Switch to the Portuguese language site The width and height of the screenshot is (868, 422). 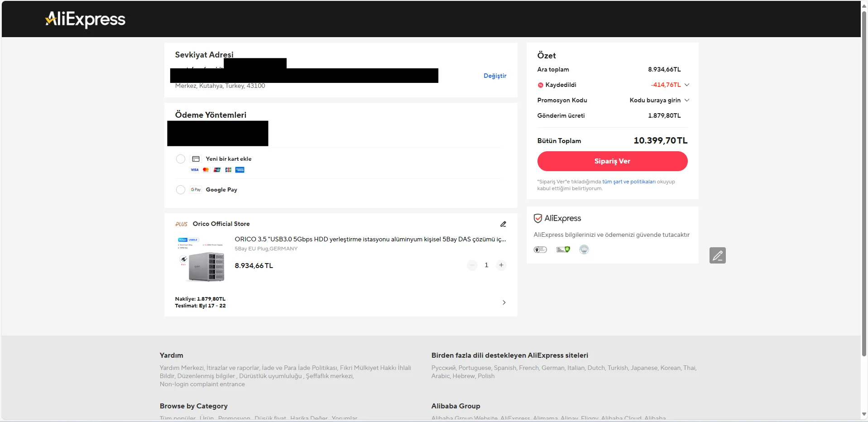pyautogui.click(x=475, y=368)
